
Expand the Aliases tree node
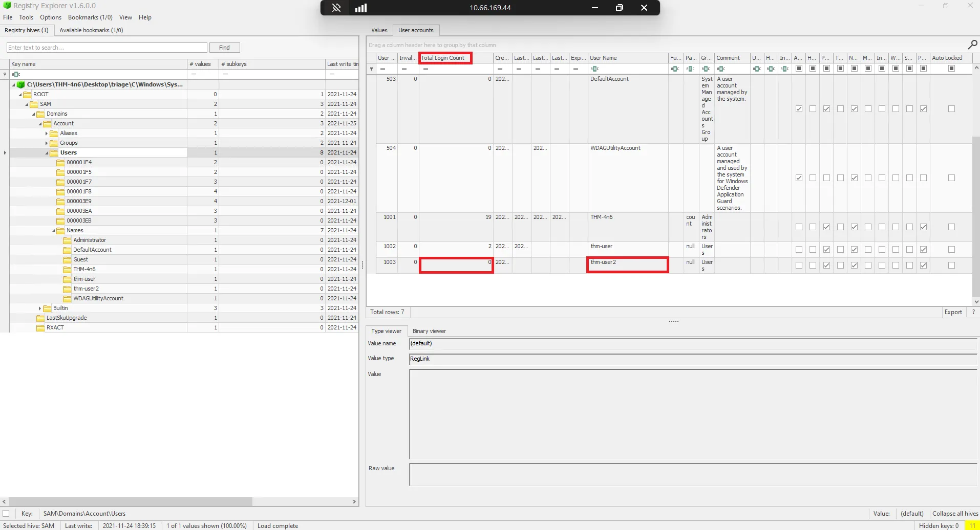coord(47,133)
